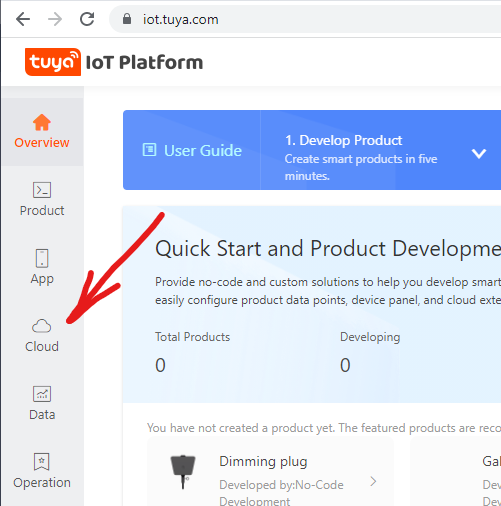The width and height of the screenshot is (501, 506).
Task: Open the Dimming plug product title
Action: 263,462
